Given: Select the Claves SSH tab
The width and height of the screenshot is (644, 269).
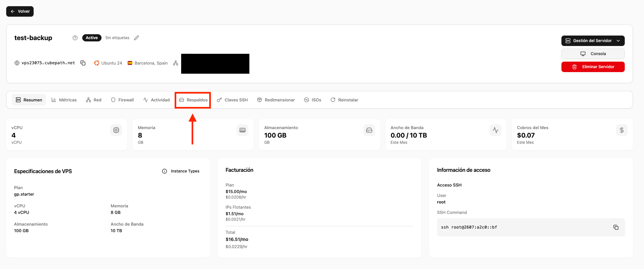Looking at the screenshot, I should [x=232, y=100].
